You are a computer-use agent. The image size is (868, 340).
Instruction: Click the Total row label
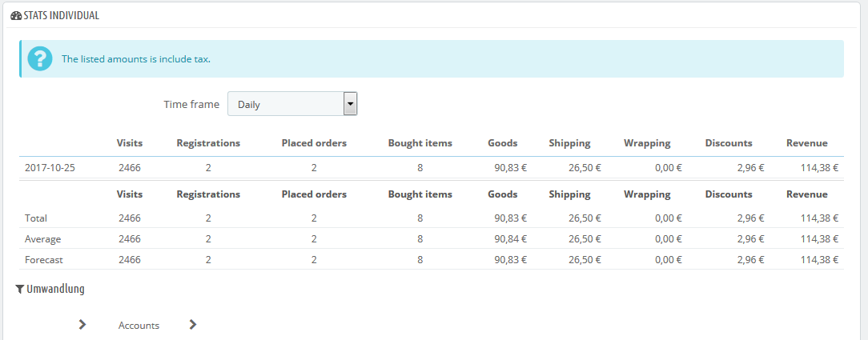coord(37,218)
